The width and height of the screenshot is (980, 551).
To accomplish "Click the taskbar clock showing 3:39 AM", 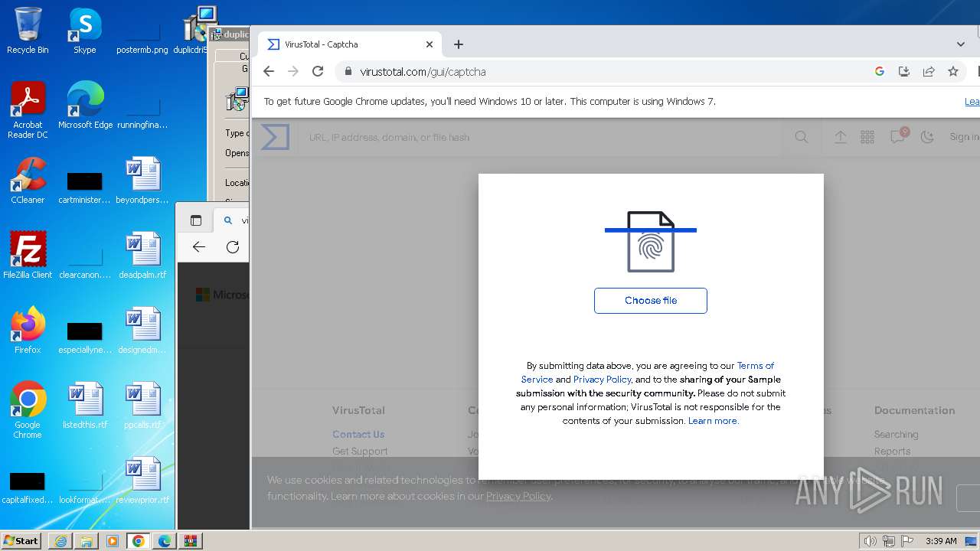I will [x=941, y=541].
